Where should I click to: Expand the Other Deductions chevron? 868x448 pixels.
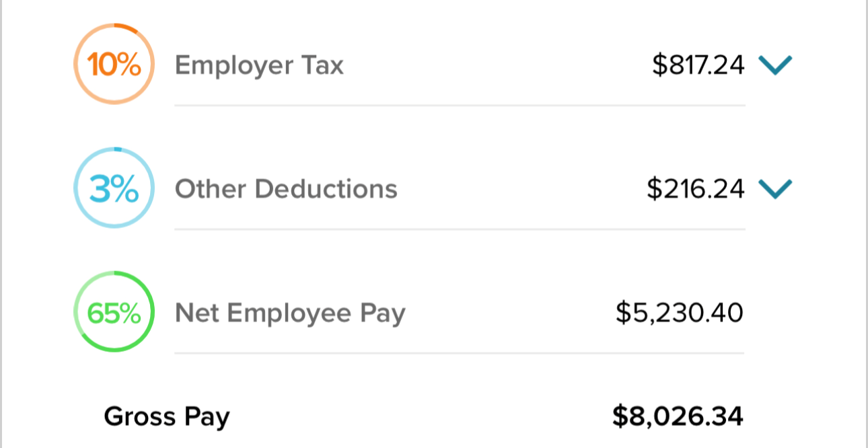[775, 189]
